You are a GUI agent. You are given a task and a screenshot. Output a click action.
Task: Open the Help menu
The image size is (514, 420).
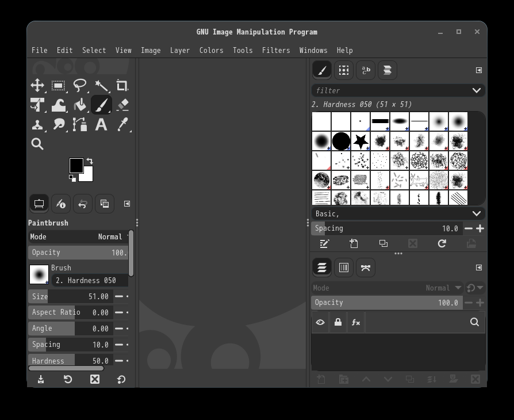tap(344, 50)
